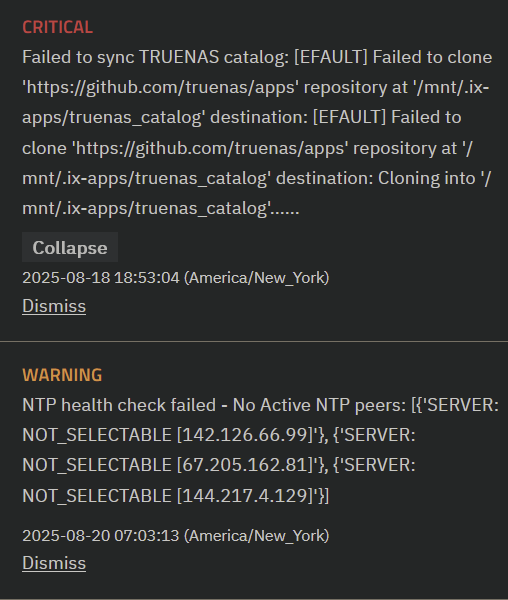Collapse the critical catalog sync alert
Viewport: 508px width, 600px height.
(x=70, y=248)
